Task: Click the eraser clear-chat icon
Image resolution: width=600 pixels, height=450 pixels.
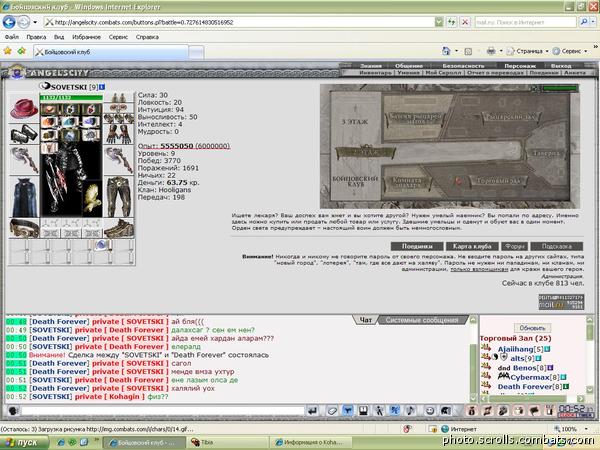Action: coord(332,411)
